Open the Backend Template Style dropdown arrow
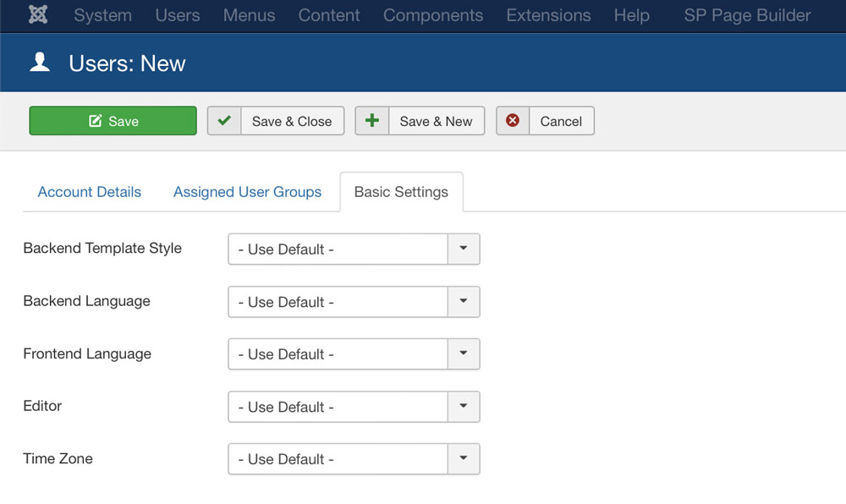Viewport: 846px width, 504px height. point(463,249)
